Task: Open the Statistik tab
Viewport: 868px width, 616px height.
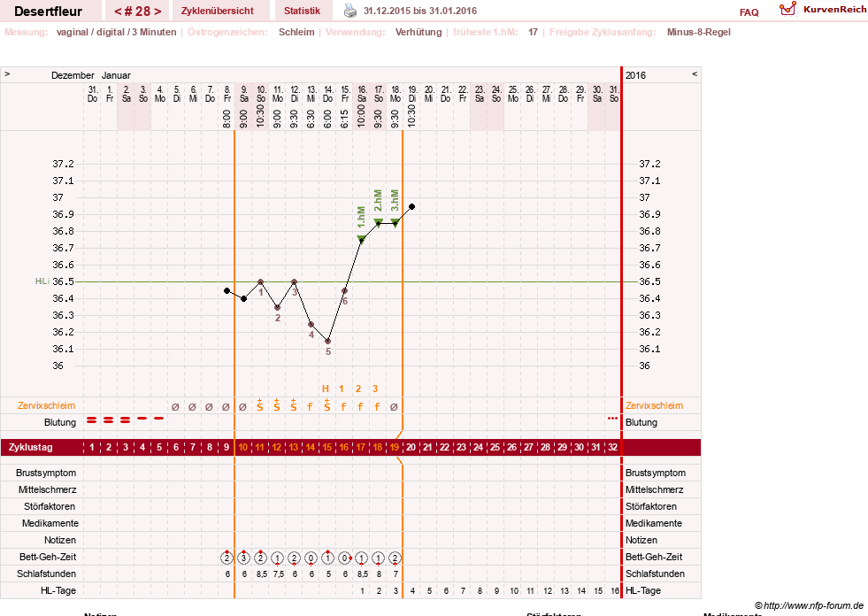Action: pyautogui.click(x=302, y=11)
